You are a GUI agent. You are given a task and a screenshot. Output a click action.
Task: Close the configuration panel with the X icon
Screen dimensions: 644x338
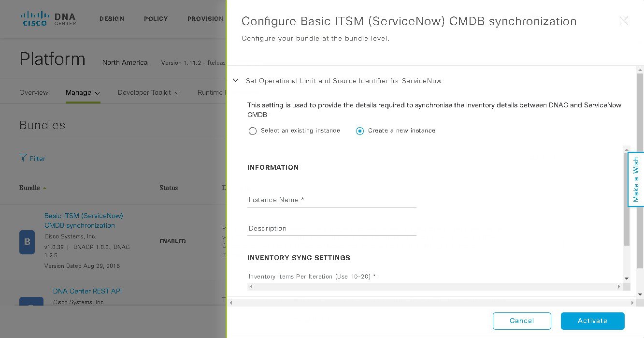[624, 21]
